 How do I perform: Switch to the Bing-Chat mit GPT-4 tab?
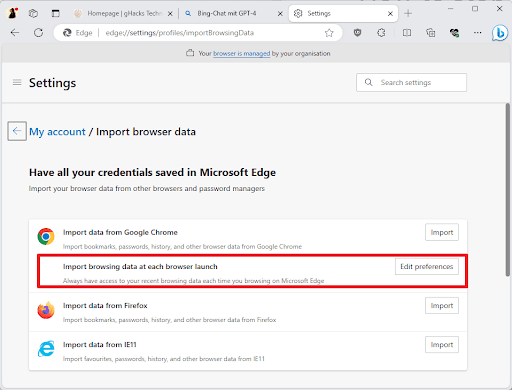pos(233,14)
